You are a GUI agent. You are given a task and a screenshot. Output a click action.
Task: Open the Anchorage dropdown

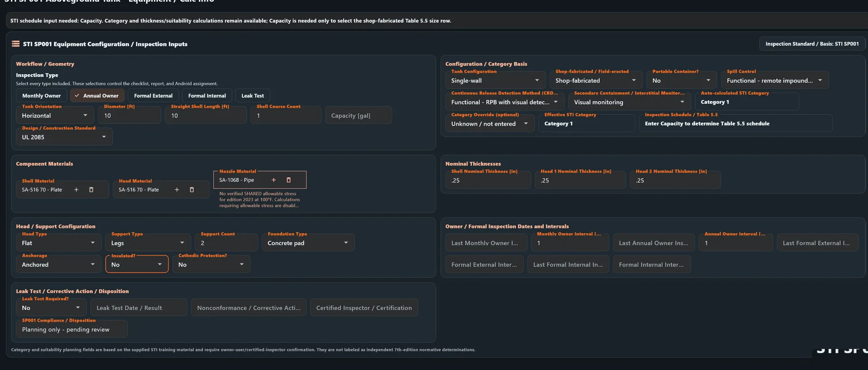(59, 265)
